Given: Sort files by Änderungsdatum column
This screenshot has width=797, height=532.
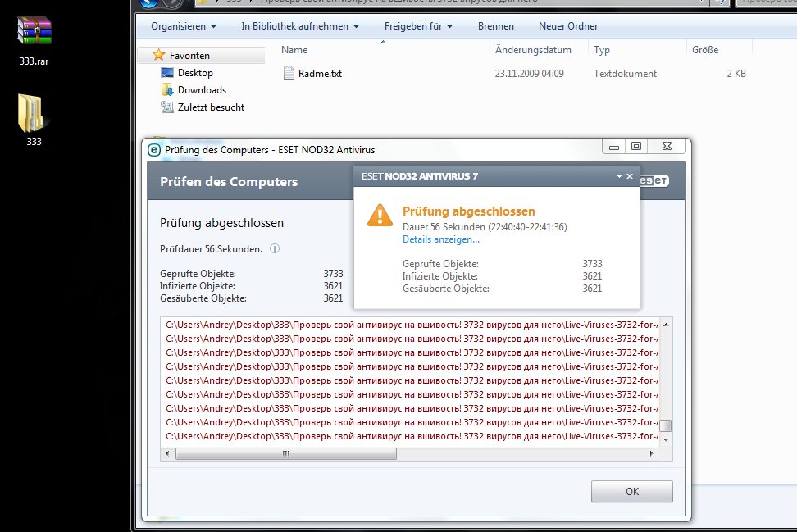Looking at the screenshot, I should pos(533,50).
